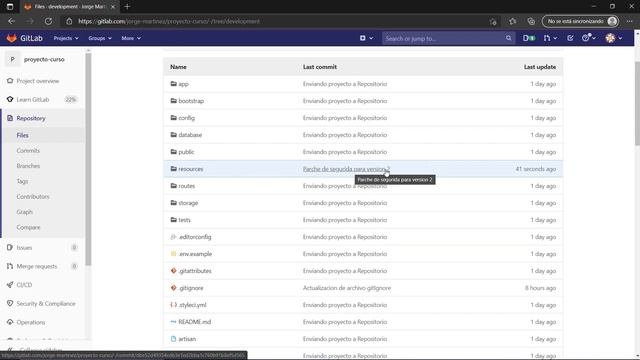This screenshot has width=640, height=360.
Task: Open the new item plus dropdown
Action: click(366, 38)
